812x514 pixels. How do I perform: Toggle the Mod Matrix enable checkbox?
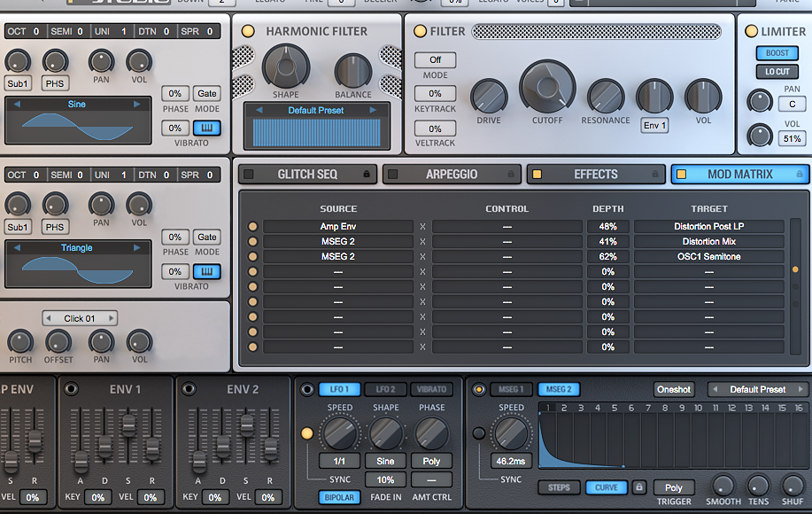pos(682,174)
